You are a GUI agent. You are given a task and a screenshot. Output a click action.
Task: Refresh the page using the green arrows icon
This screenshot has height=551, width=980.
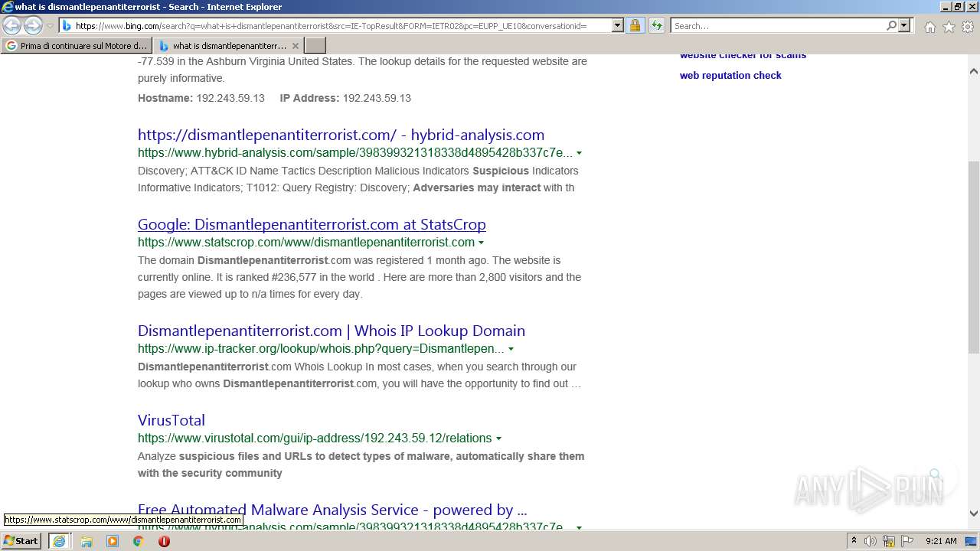[656, 25]
